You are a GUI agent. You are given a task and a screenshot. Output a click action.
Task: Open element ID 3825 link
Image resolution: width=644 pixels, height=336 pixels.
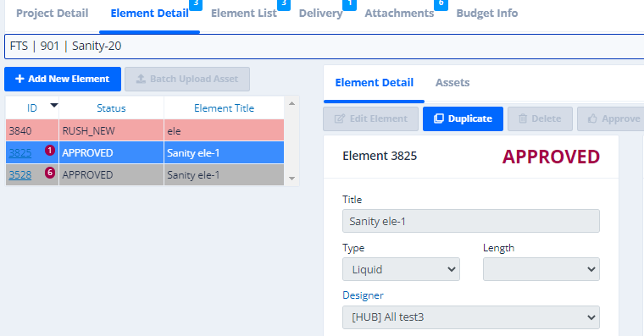(20, 153)
